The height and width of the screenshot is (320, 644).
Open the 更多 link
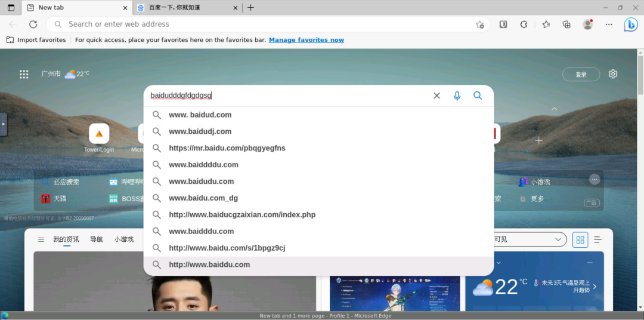point(532,199)
